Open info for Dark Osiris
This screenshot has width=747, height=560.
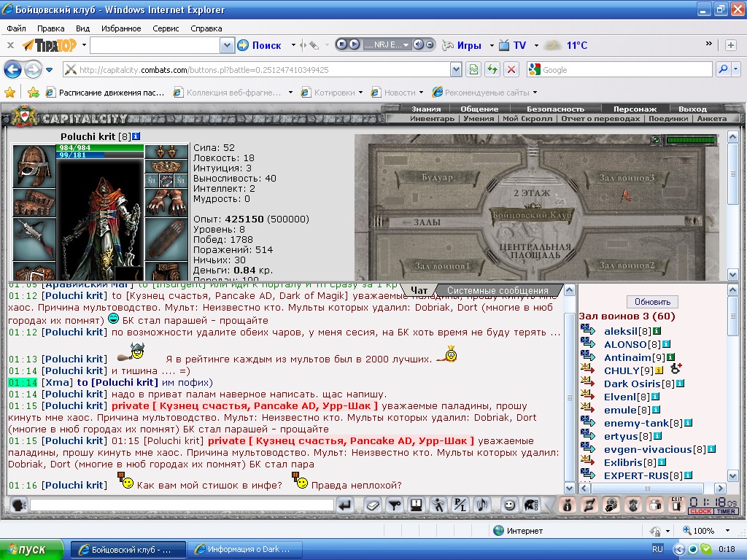click(x=681, y=384)
